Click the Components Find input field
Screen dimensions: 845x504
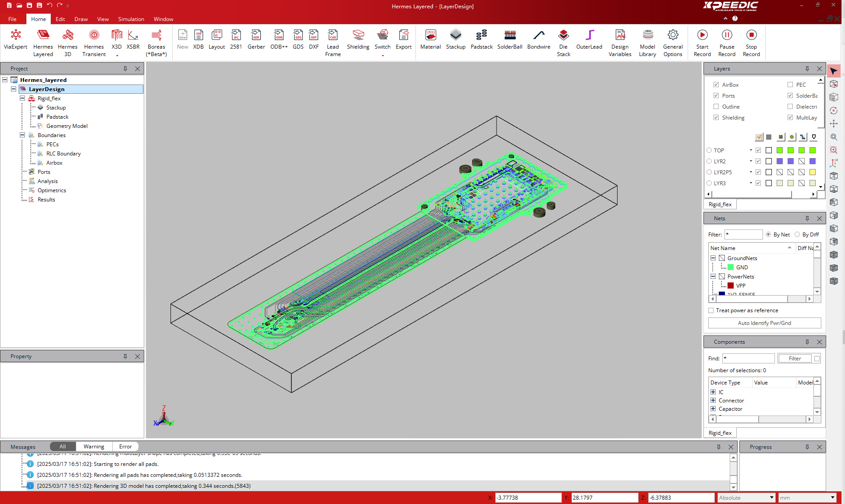[x=748, y=359]
